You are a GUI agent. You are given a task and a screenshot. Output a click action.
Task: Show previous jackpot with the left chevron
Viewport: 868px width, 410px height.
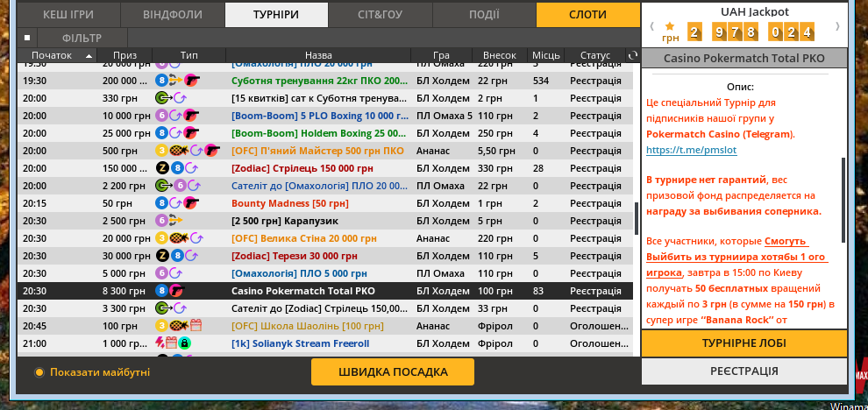(x=652, y=26)
